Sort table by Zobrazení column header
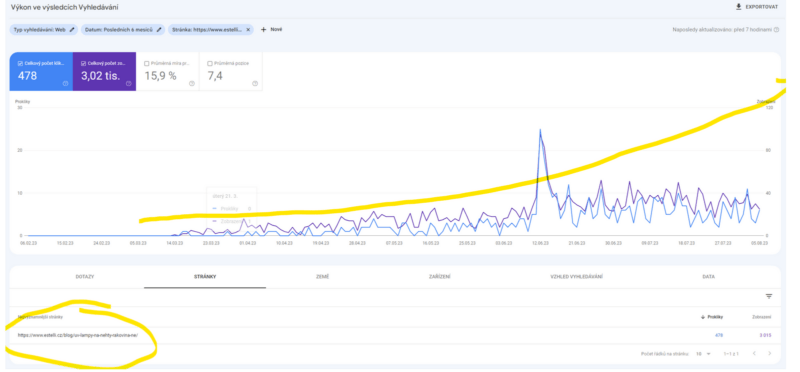 pos(762,317)
